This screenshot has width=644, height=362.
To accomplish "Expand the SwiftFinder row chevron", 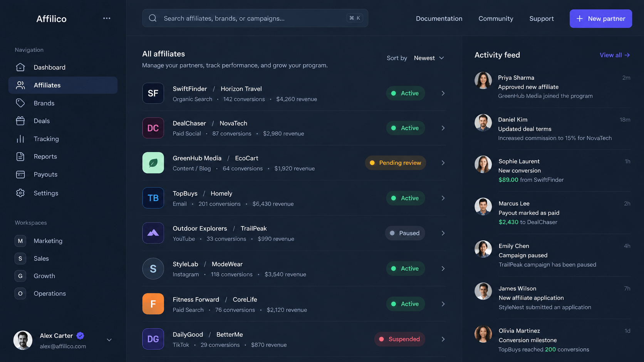I will coord(443,93).
